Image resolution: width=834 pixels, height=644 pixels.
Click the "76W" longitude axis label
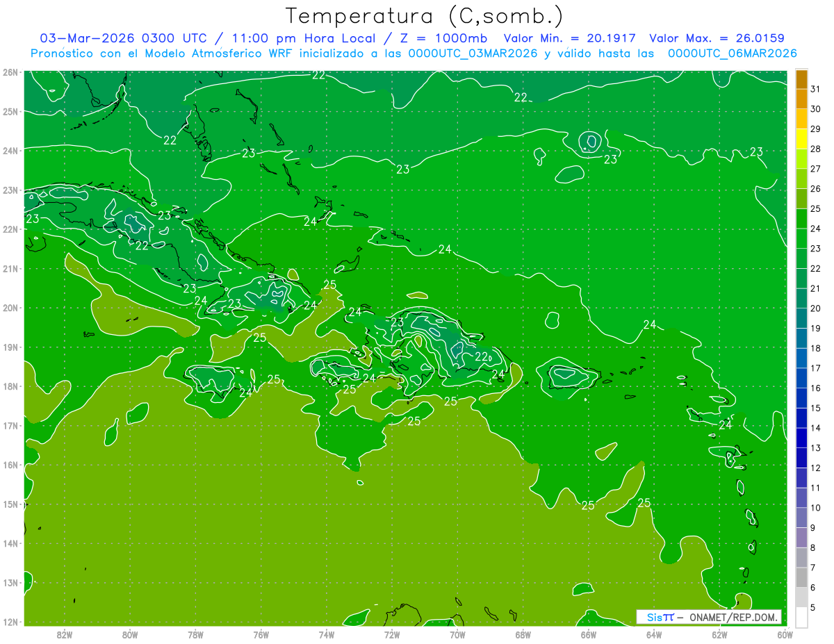(261, 634)
